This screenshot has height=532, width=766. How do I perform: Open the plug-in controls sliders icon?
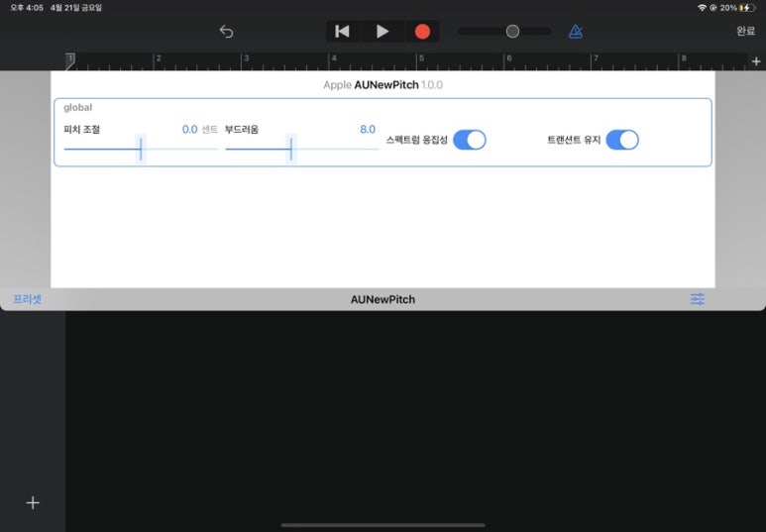tap(698, 299)
